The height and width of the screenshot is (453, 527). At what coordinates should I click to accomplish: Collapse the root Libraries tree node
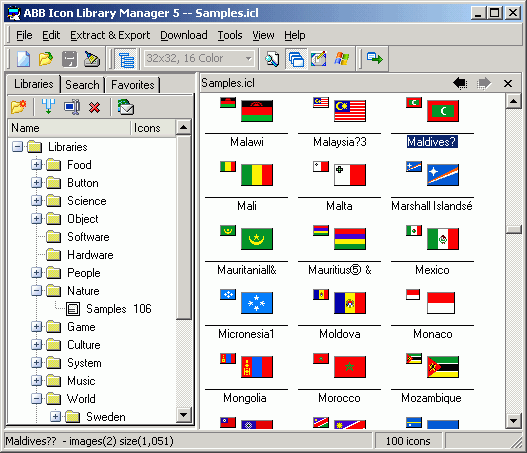[17, 147]
